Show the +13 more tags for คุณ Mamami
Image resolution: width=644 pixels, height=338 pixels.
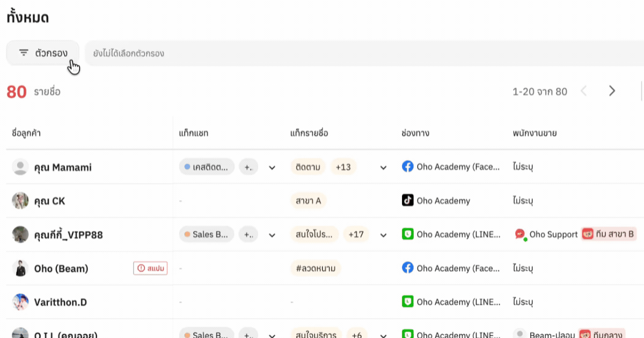(343, 167)
